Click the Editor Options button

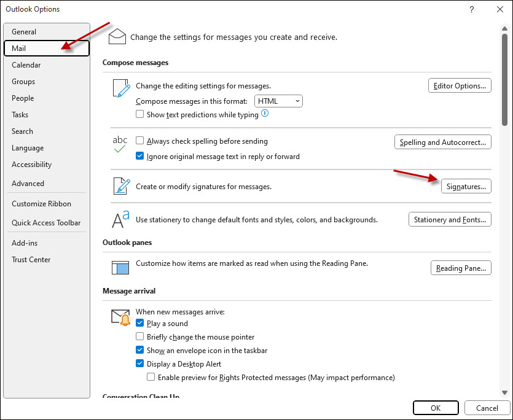pyautogui.click(x=460, y=86)
